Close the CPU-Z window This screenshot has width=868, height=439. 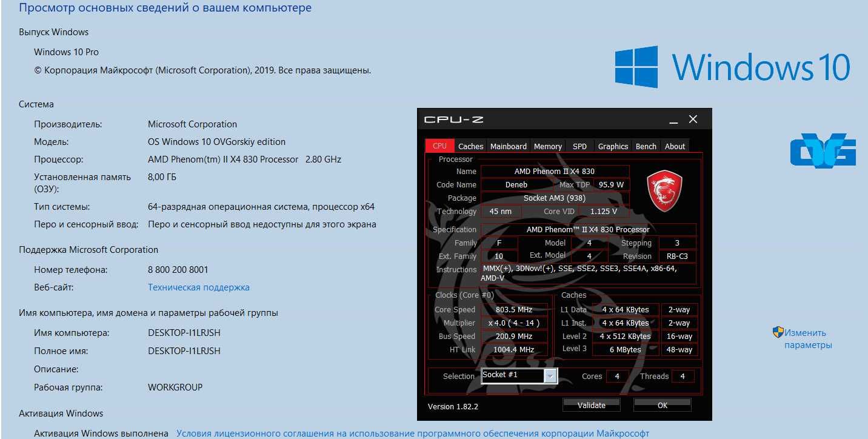pyautogui.click(x=693, y=119)
